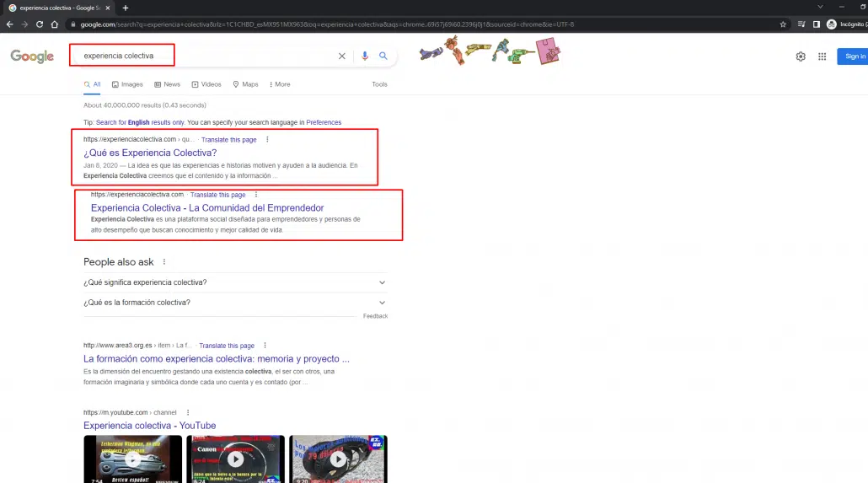Click Translate this page for area3.org.es result
The width and height of the screenshot is (868, 483).
pos(227,346)
